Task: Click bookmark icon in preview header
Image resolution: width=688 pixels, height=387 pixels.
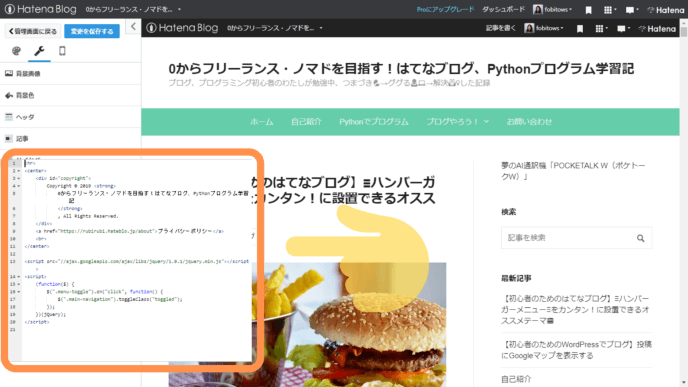Action: click(x=580, y=29)
